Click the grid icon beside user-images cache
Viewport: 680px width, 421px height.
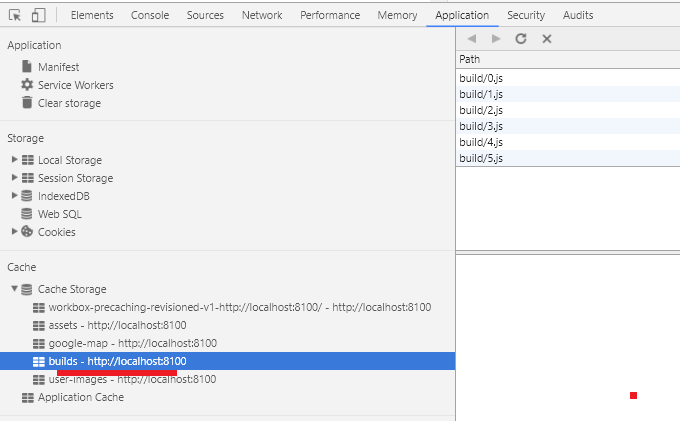click(39, 380)
